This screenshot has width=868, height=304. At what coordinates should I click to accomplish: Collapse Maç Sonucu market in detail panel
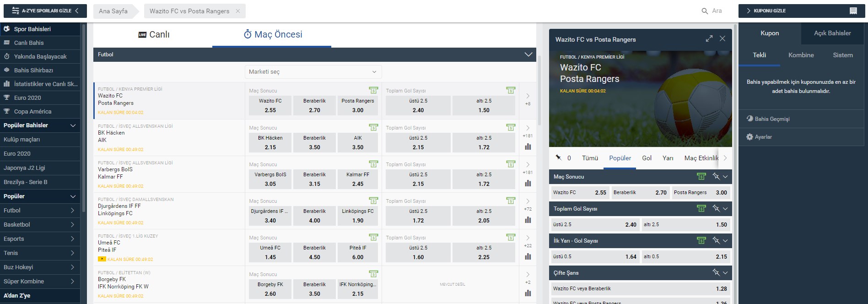(x=725, y=176)
